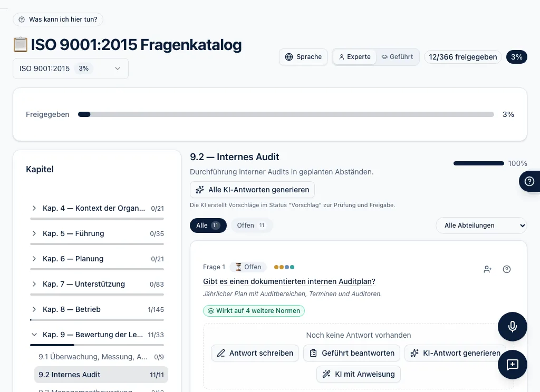This screenshot has width=540, height=392.
Task: Click the Frage 1 label
Action: pos(214,267)
